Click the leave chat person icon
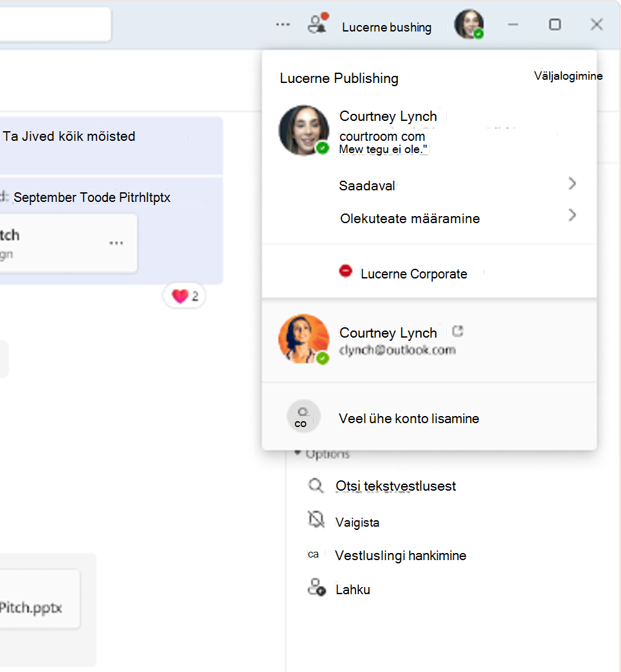The image size is (621, 672). click(x=317, y=587)
